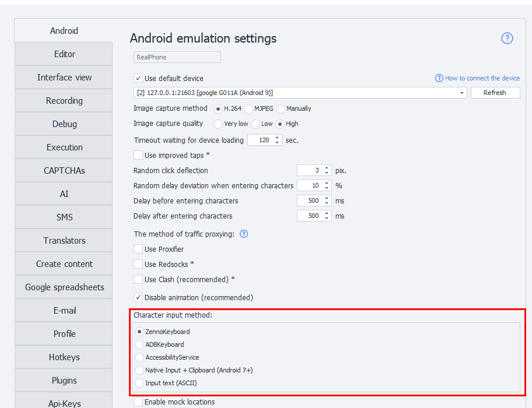Image resolution: width=532 pixels, height=408 pixels.
Task: Open the Editor settings tab
Action: point(64,54)
